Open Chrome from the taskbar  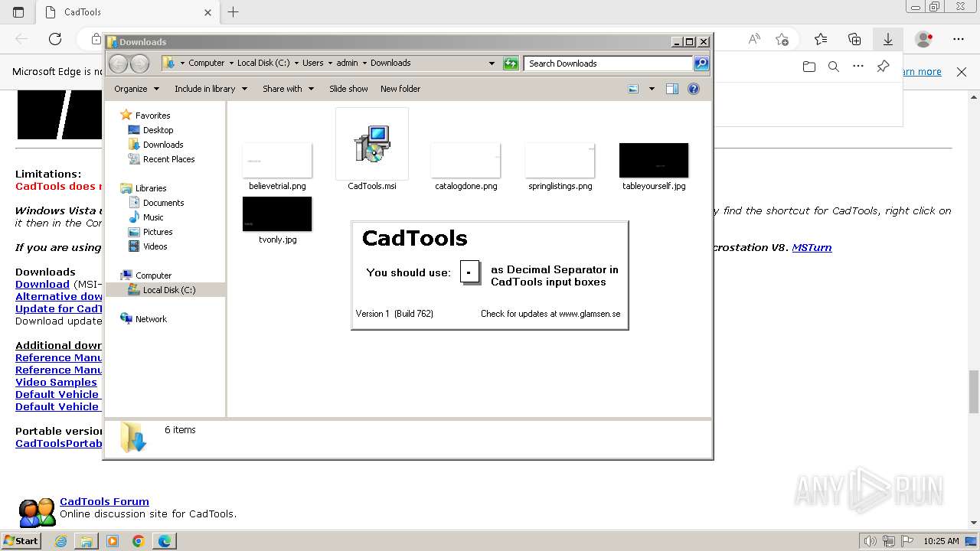(x=139, y=541)
